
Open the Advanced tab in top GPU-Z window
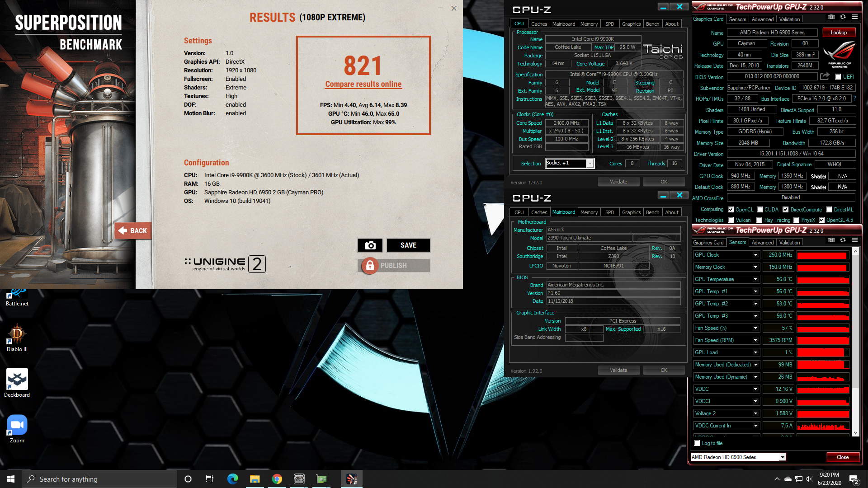(763, 19)
